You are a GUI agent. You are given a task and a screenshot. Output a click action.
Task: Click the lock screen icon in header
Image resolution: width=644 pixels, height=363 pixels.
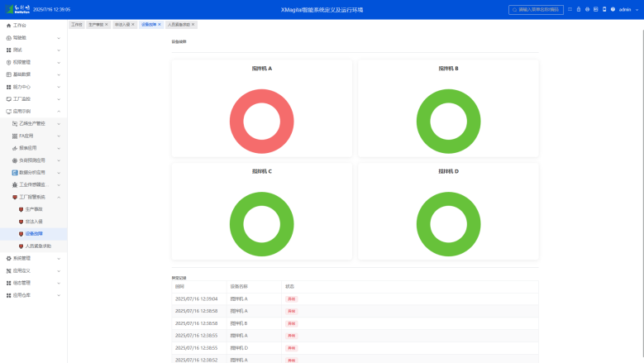click(x=579, y=9)
